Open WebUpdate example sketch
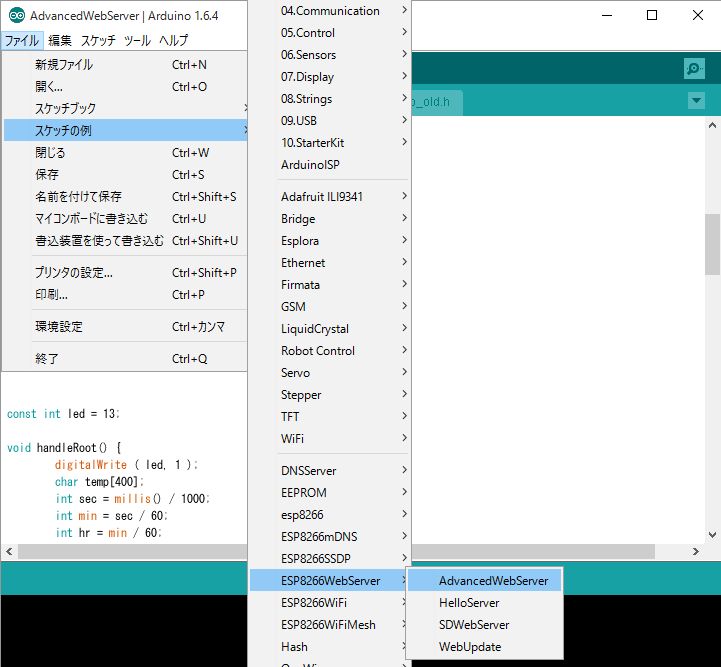 (485, 647)
